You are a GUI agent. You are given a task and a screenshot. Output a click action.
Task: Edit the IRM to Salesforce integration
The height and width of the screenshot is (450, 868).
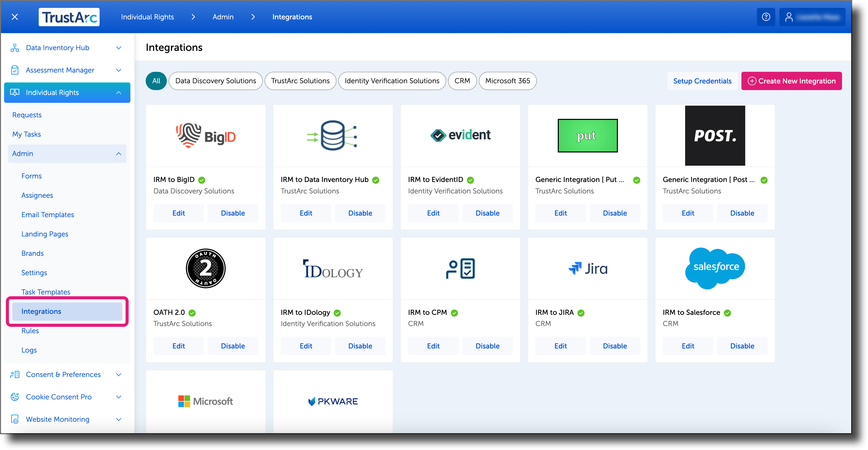(x=688, y=346)
